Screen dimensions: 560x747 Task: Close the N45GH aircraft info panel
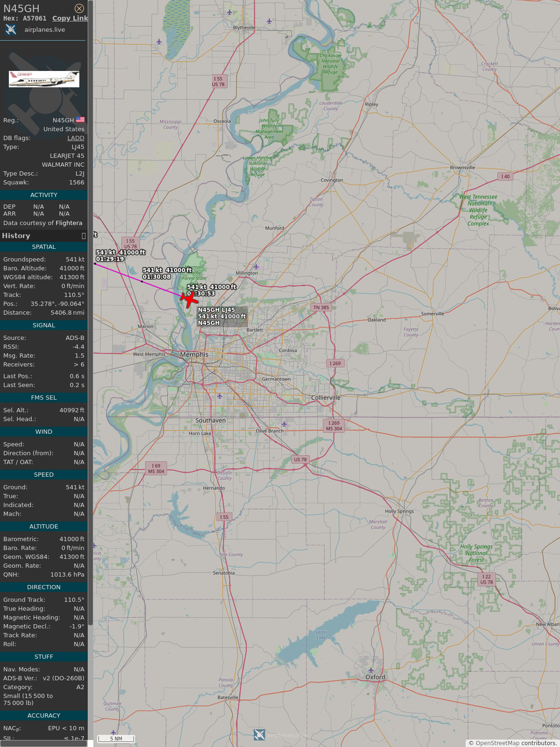tap(79, 8)
